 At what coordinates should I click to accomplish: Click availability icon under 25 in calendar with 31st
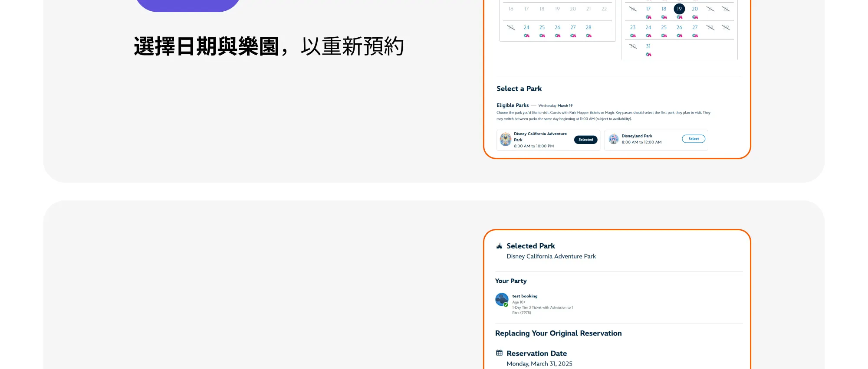(664, 36)
